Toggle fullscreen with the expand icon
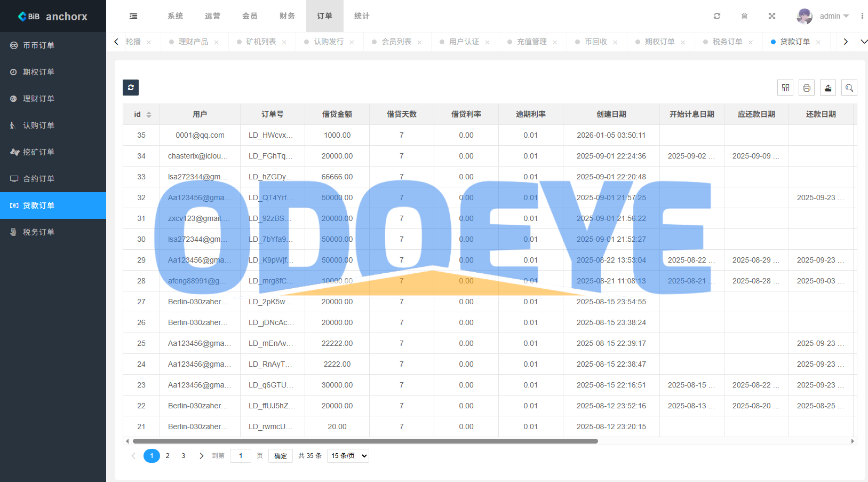 771,16
